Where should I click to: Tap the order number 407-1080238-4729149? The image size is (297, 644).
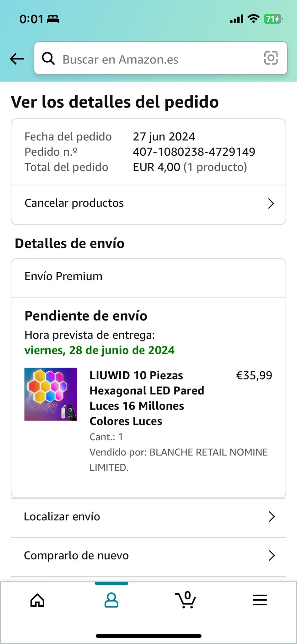[x=194, y=152]
